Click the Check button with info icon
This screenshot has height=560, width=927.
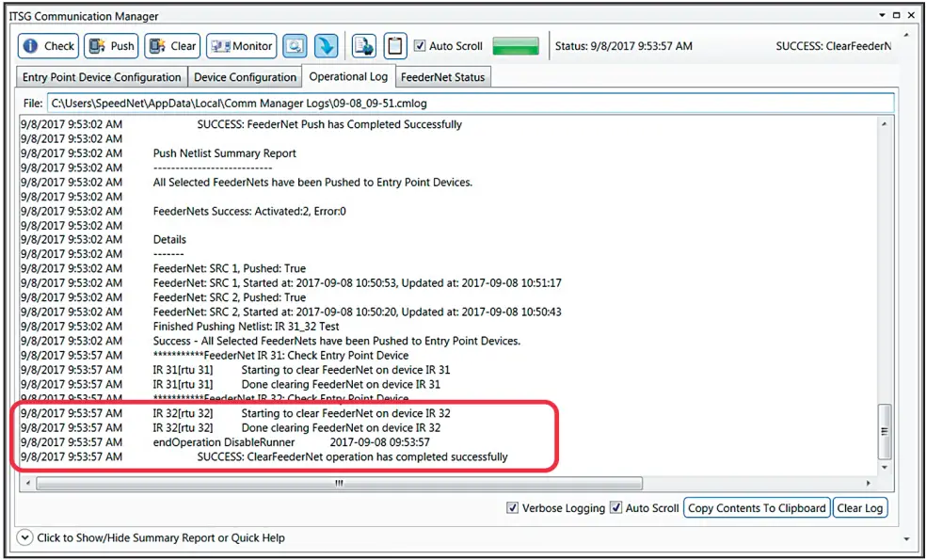click(48, 46)
